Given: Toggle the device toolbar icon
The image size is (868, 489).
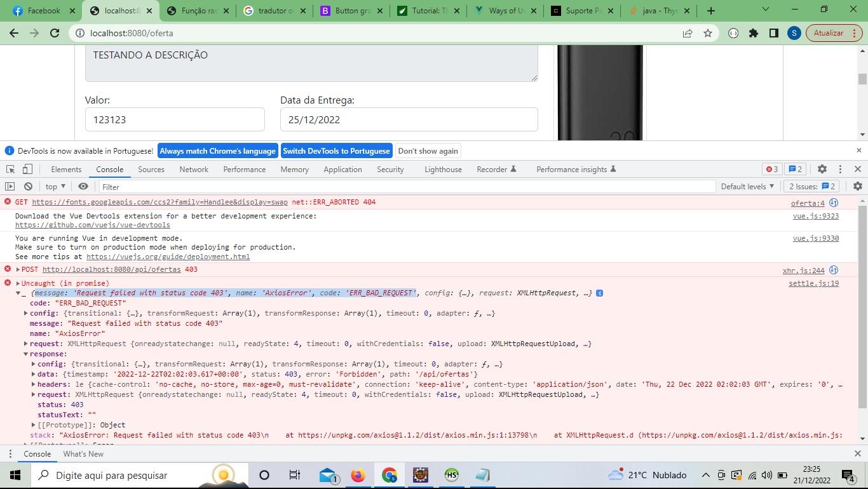Looking at the screenshot, I should tap(27, 169).
